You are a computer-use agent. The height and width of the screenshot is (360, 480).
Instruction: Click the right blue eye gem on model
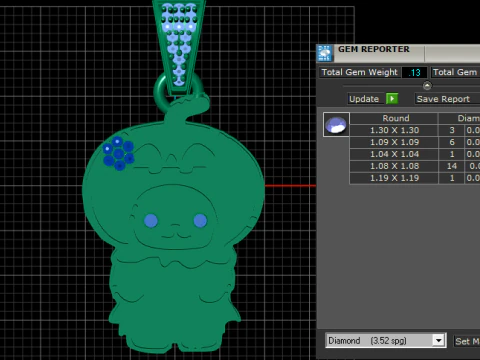click(200, 220)
